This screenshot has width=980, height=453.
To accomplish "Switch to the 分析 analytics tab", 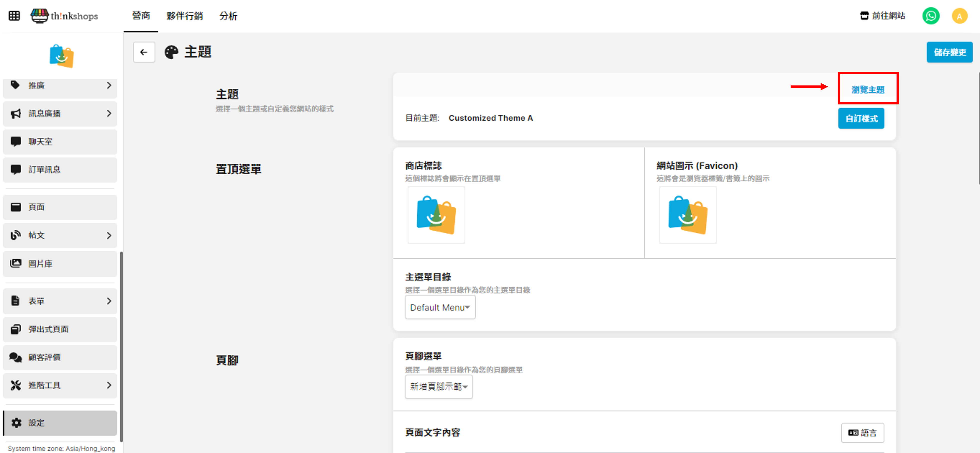I will pos(228,16).
